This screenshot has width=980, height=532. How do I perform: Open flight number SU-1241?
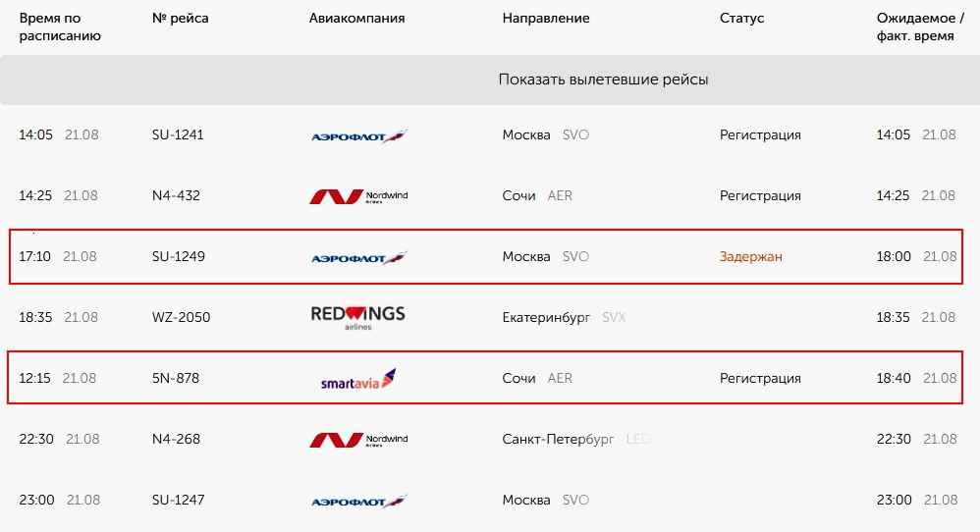point(178,134)
